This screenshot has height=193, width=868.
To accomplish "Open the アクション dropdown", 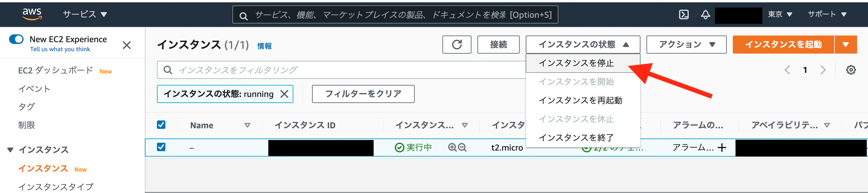I will coord(686,44).
